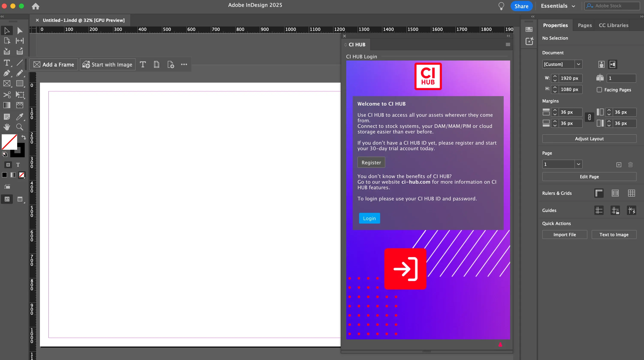Switch to the Pages tab
Image resolution: width=644 pixels, height=360 pixels.
pos(585,25)
